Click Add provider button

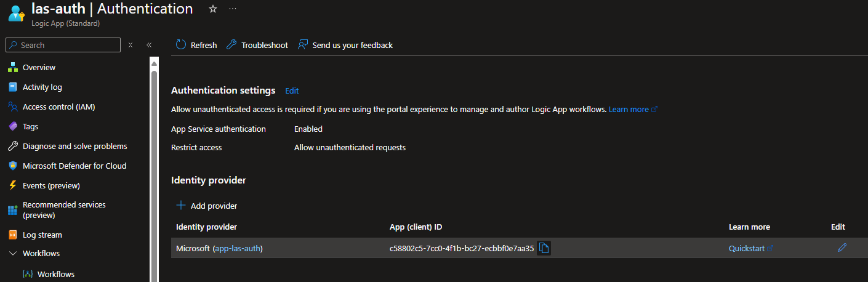[x=207, y=206]
